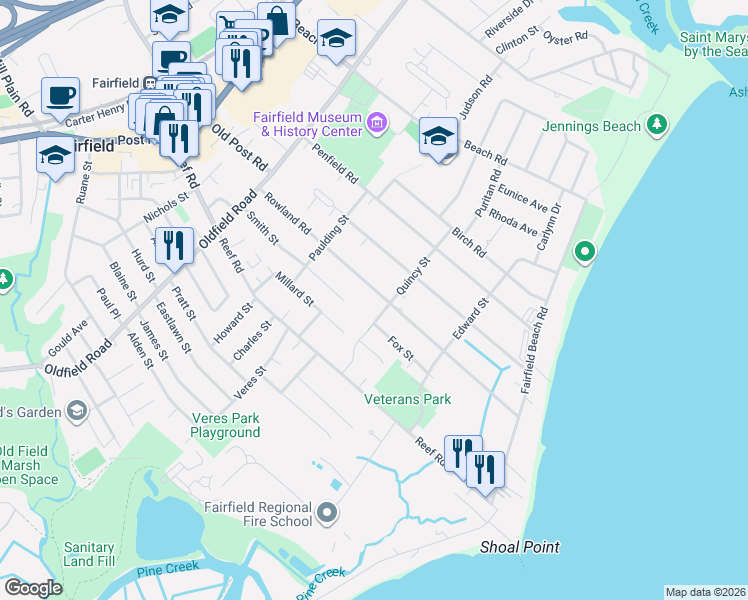This screenshot has height=600, width=748.
Task: Select the Gould Ave street label
Action: [68, 338]
